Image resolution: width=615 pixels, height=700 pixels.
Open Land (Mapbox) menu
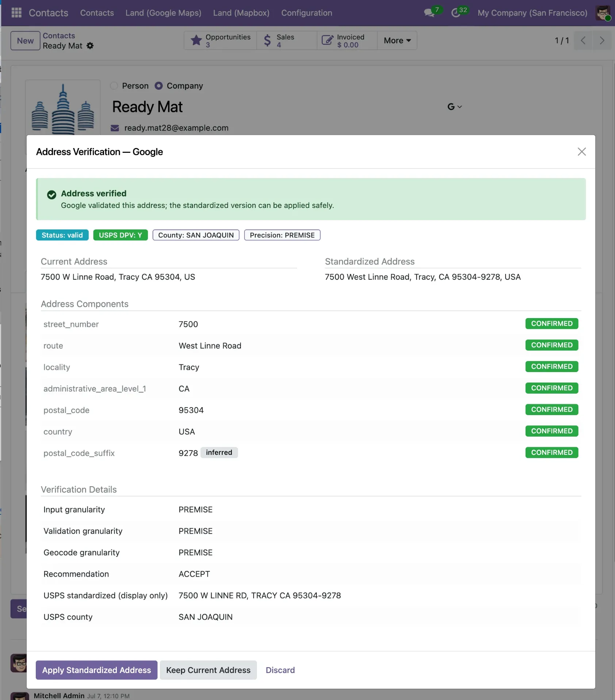point(241,13)
